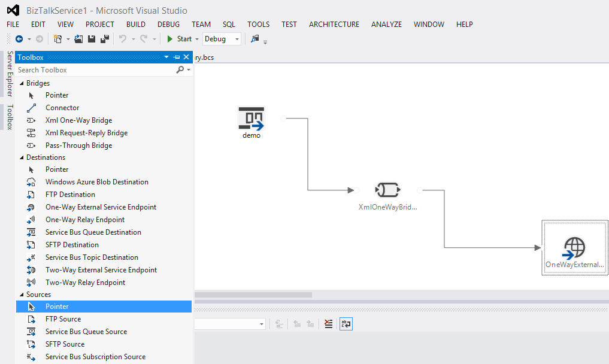The width and height of the screenshot is (609, 364).
Task: Click the red-X list icon in bottom toolbar
Action: click(x=329, y=324)
